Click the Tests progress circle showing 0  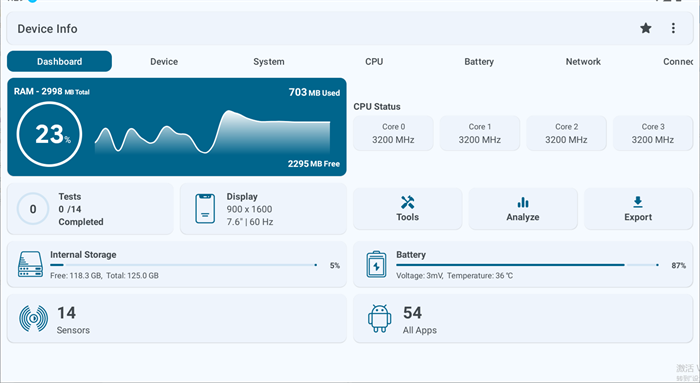coord(33,209)
